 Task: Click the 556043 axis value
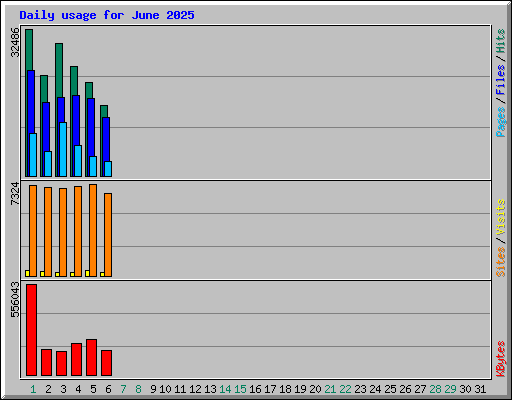click(15, 300)
